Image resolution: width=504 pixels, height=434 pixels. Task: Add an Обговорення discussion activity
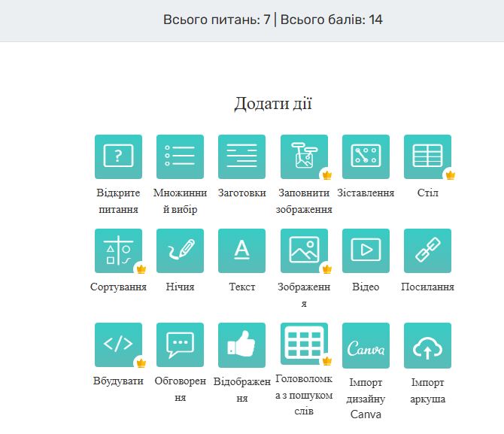180,344
